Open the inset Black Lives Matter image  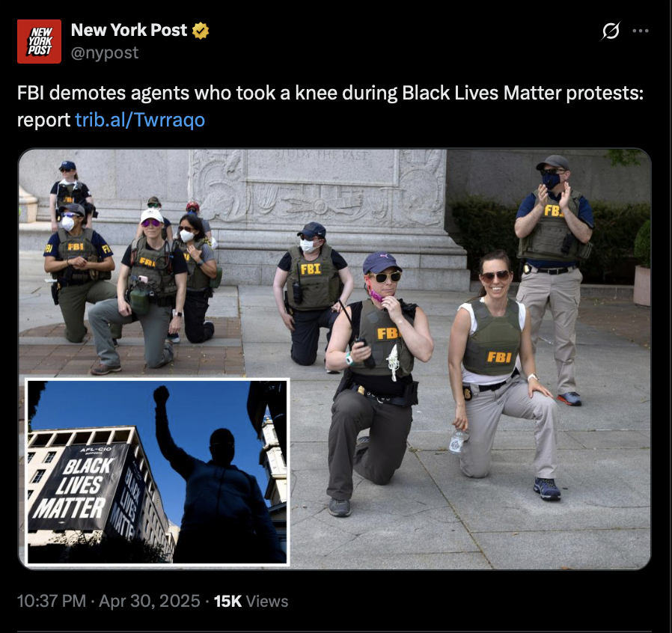(157, 472)
